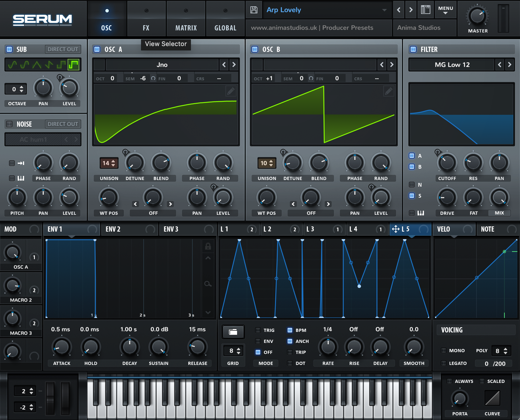Click the ENV 1 modulation source circle
This screenshot has width=520, height=420.
92,229
